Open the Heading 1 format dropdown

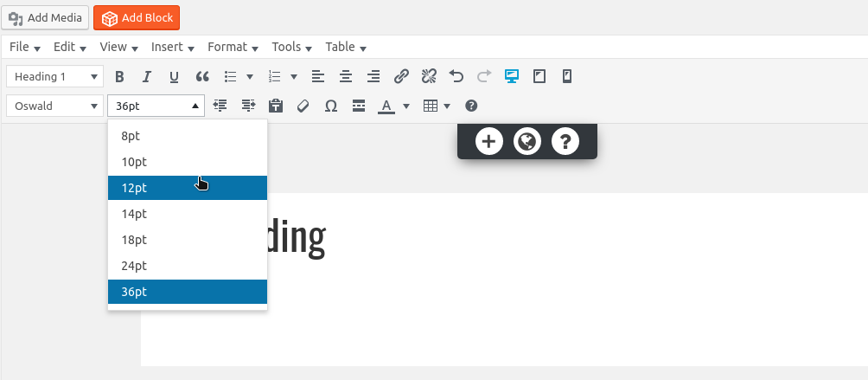click(55, 77)
